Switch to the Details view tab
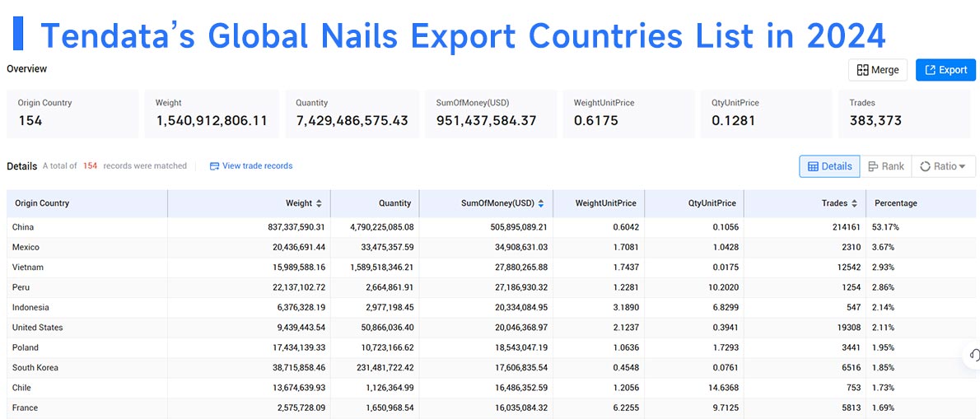Viewport: 980px width, 419px height. click(829, 166)
